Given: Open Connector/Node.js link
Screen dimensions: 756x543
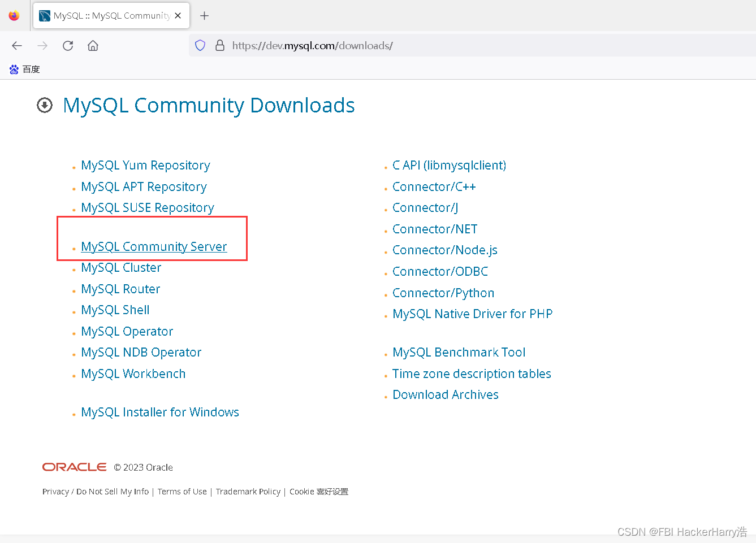Looking at the screenshot, I should coord(445,250).
